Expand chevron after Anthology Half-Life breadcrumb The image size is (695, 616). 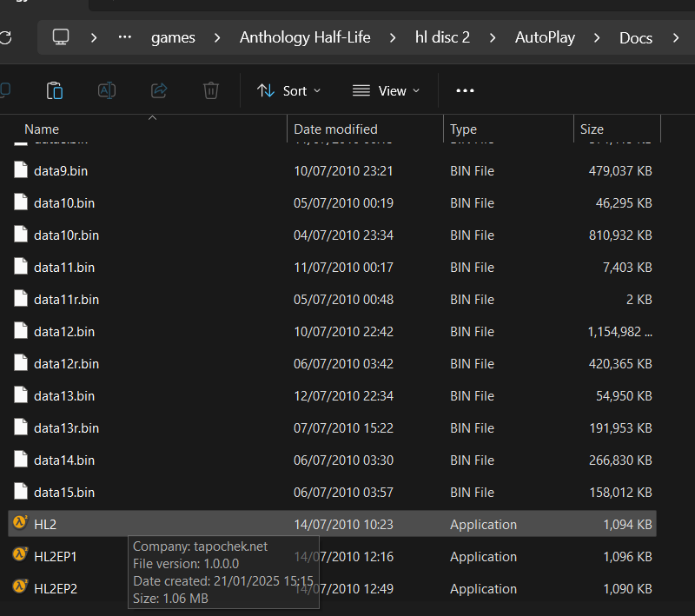[x=393, y=37]
